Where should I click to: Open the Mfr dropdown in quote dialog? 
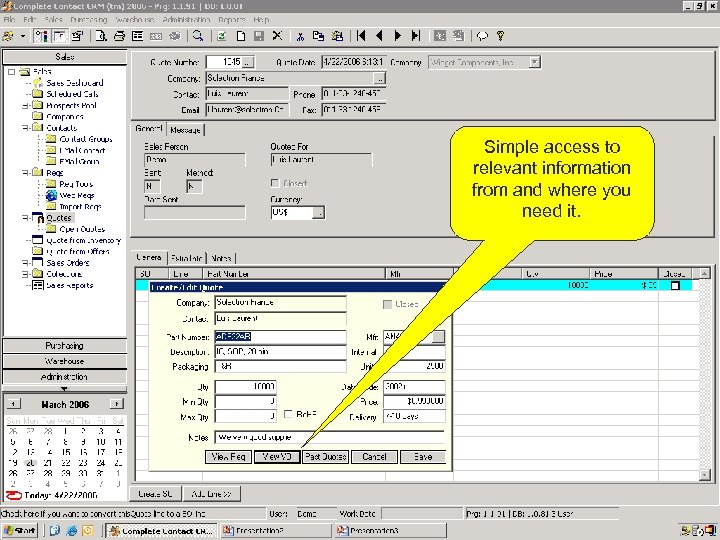tap(439, 337)
